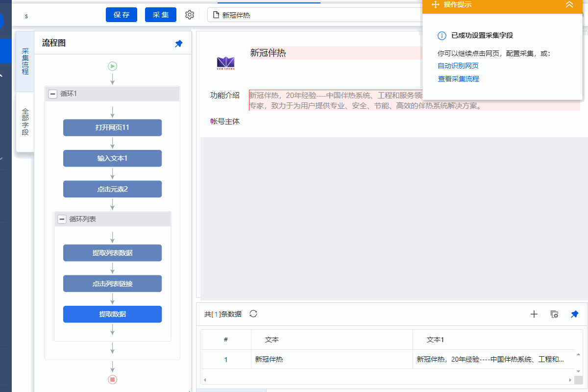Pin the data preview panel

(574, 314)
